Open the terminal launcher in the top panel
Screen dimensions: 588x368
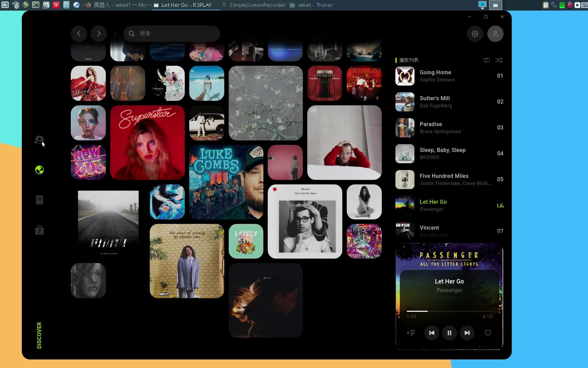point(35,5)
